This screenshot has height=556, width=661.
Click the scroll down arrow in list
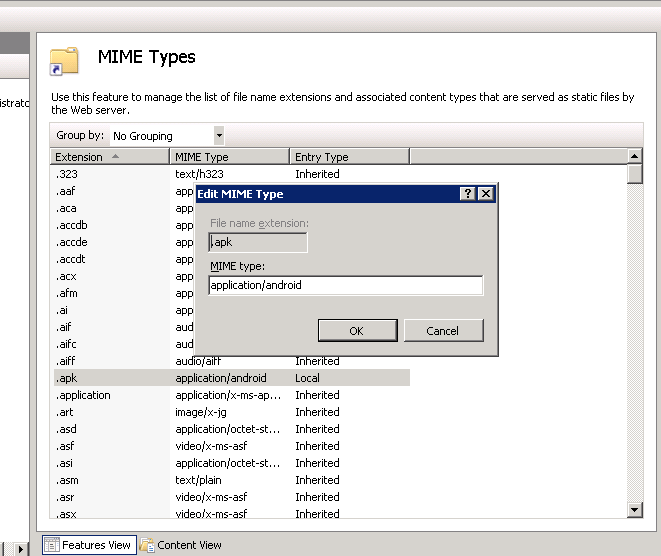tap(634, 511)
